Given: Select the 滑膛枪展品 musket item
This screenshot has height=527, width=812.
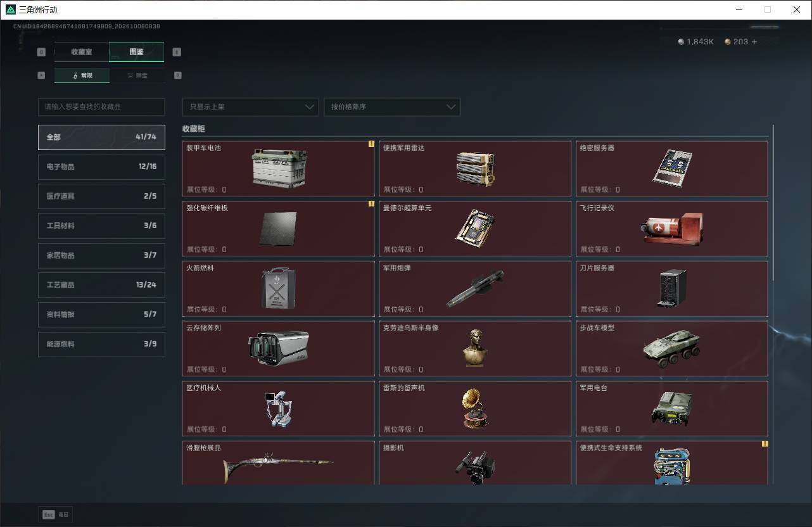Looking at the screenshot, I should point(279,462).
